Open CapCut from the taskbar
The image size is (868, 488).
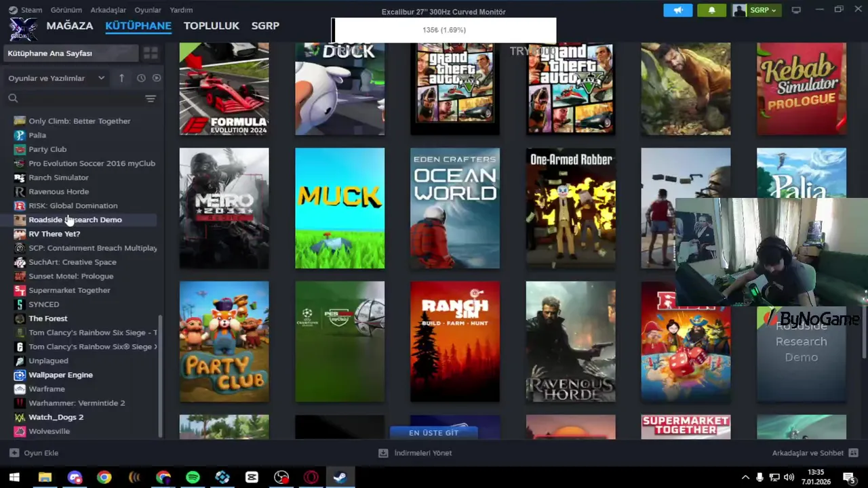252,477
